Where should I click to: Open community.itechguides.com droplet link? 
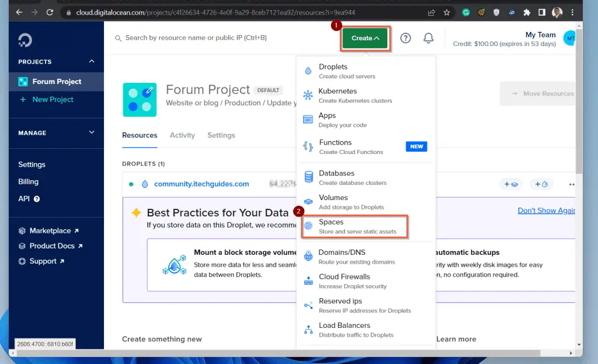201,184
